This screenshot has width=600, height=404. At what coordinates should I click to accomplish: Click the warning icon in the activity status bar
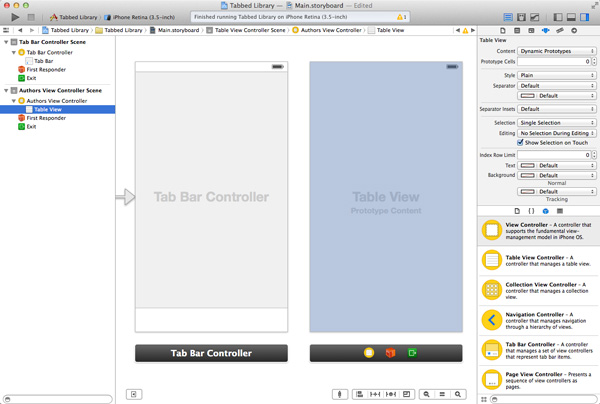pyautogui.click(x=401, y=17)
